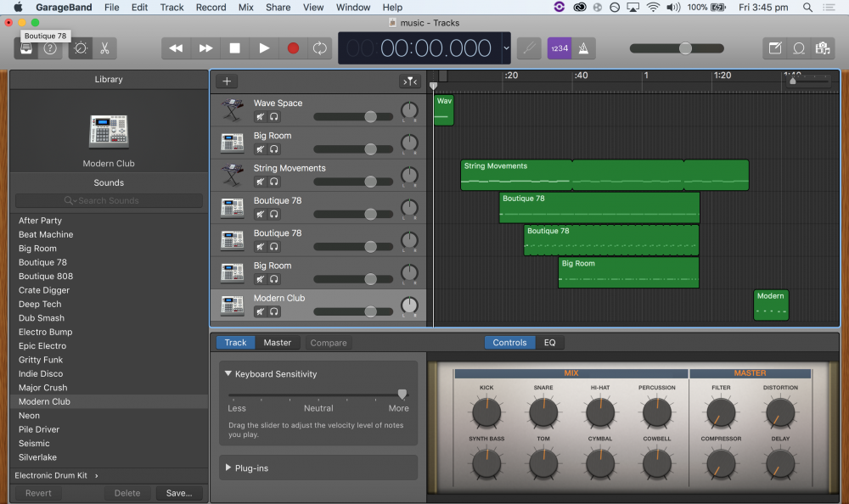Open the Search Sounds magnifier dropdown
Viewport: 849px width, 504px height.
(70, 200)
